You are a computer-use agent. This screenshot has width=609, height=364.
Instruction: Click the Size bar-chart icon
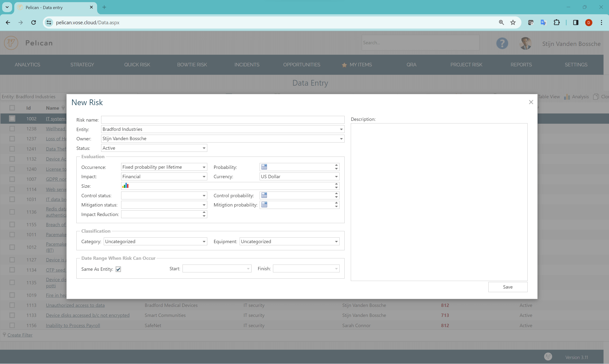pos(125,185)
